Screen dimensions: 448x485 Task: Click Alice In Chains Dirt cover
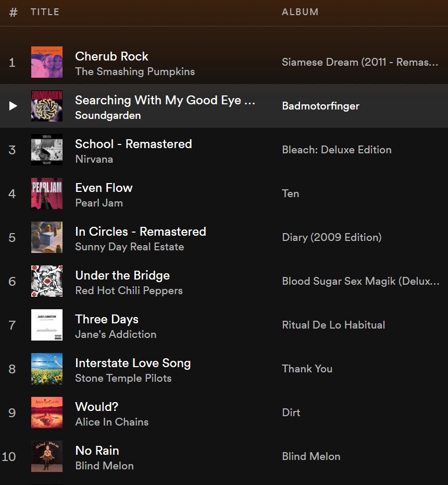click(47, 413)
